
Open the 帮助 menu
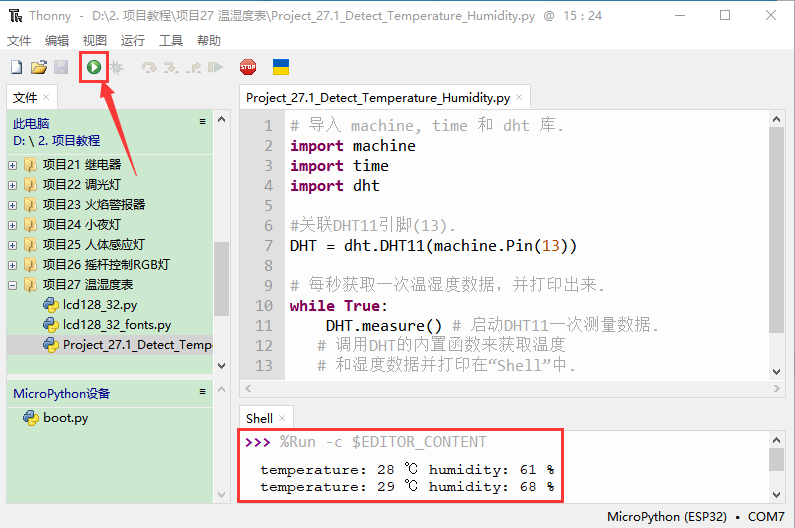(209, 41)
